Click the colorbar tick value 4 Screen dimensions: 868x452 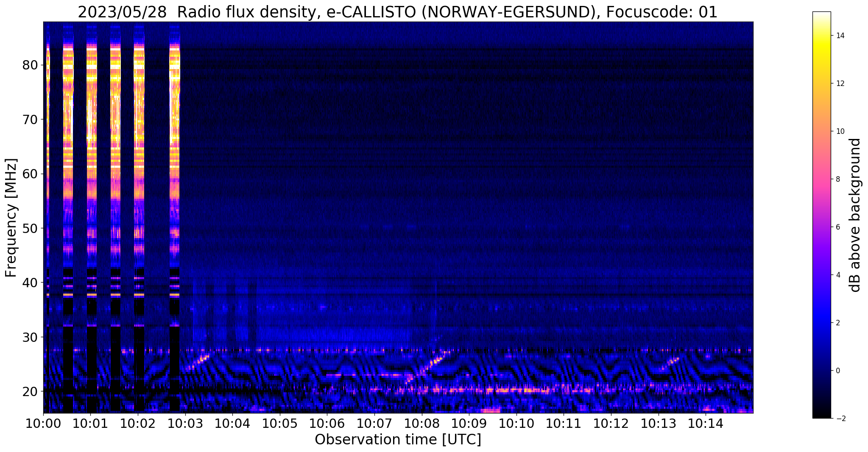pos(838,275)
